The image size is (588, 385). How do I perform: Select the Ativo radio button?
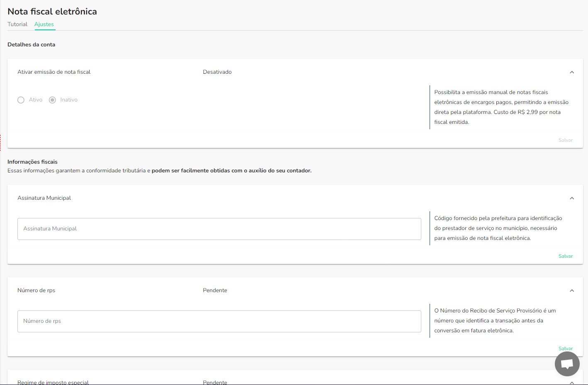[x=21, y=100]
